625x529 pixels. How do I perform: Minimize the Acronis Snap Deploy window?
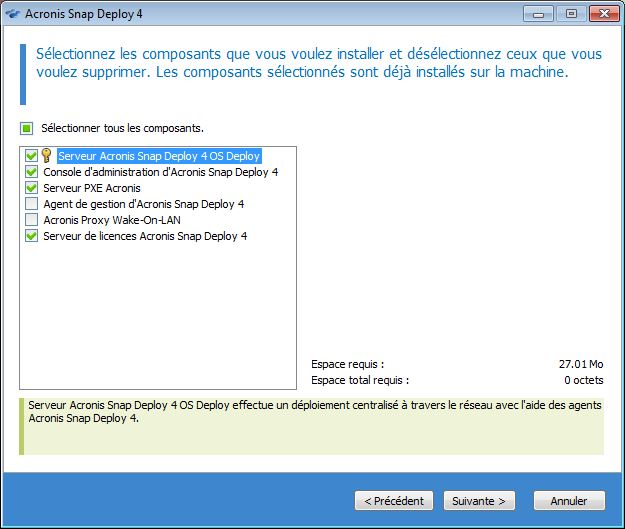543,14
